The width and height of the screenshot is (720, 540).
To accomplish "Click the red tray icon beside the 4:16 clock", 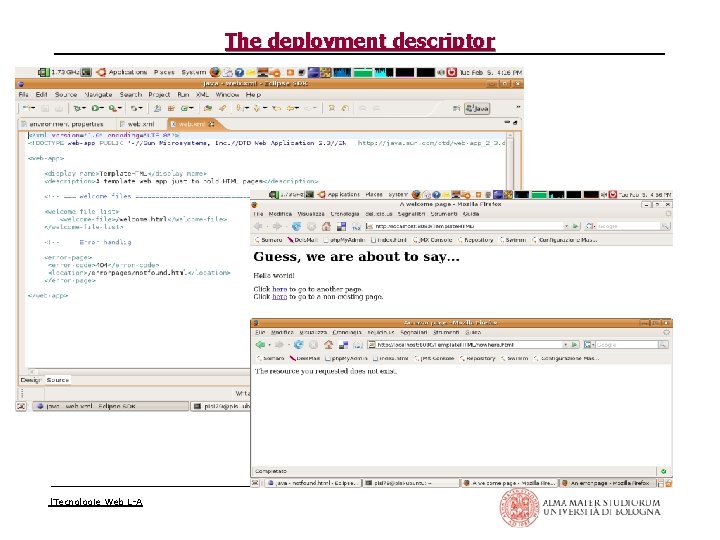I will click(x=452, y=73).
